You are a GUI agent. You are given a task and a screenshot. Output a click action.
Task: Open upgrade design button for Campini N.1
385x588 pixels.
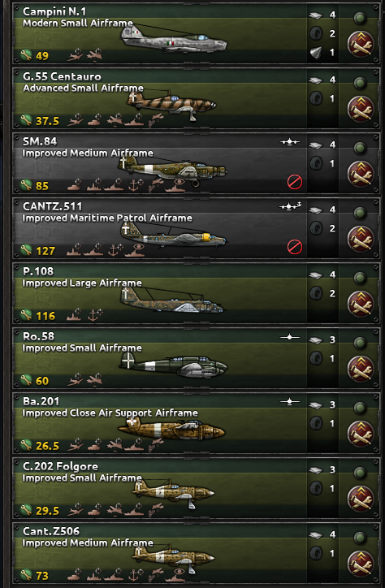[x=361, y=44]
